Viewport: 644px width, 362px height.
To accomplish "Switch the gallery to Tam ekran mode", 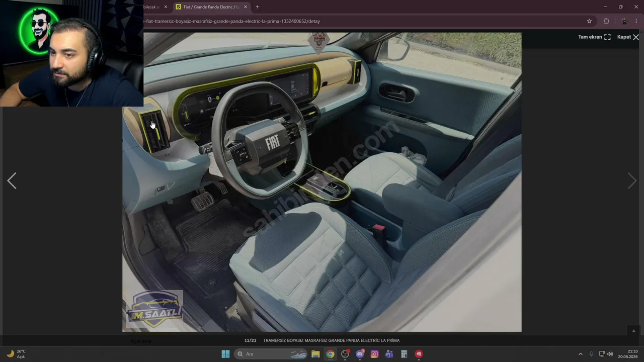I will tap(594, 37).
